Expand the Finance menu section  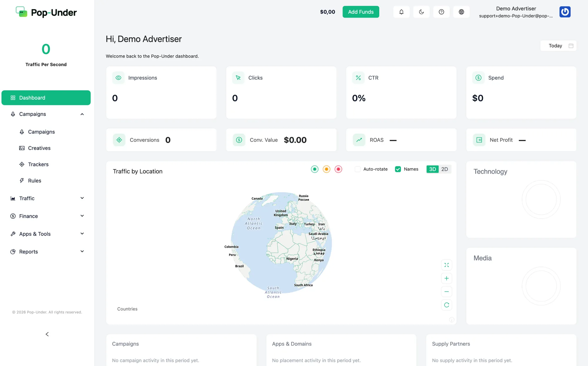(46, 216)
